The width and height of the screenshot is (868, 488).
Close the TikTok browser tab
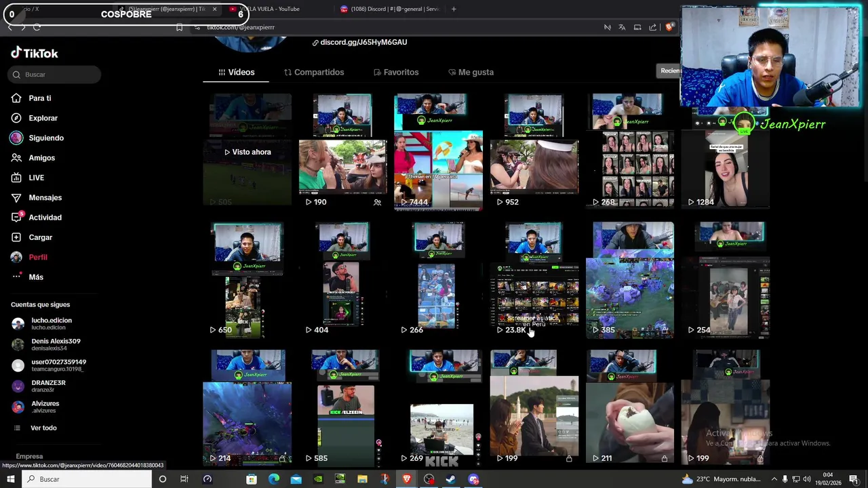tap(214, 9)
